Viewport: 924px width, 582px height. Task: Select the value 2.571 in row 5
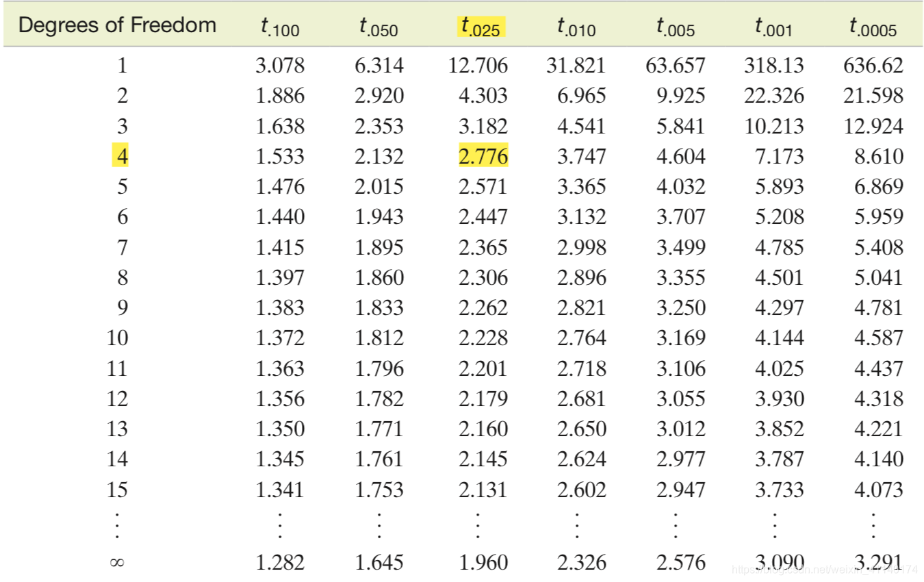coord(483,187)
